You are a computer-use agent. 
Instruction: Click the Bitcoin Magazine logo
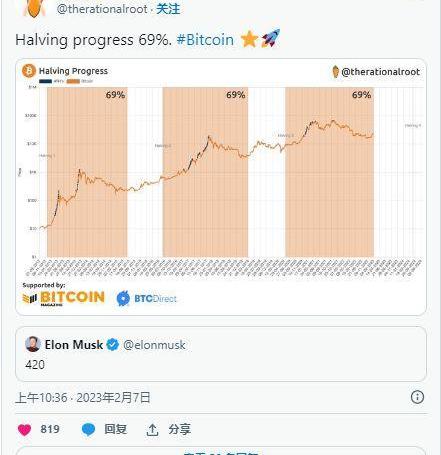[64, 298]
